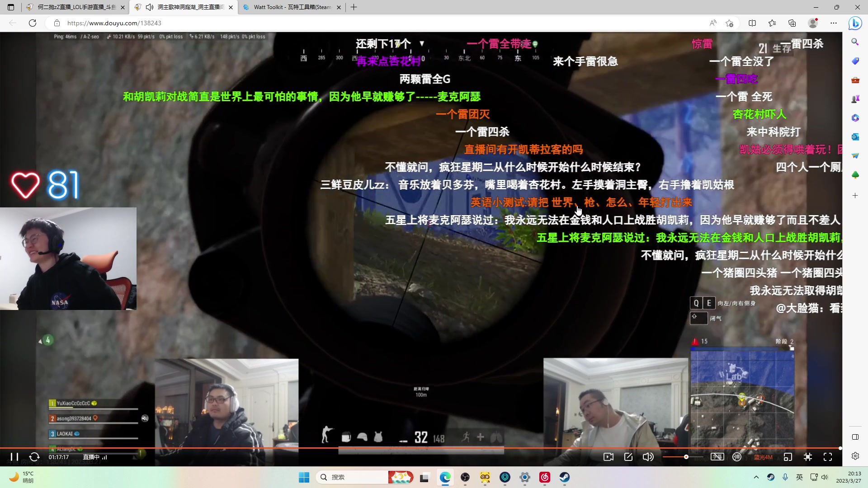Open the player settings gear
The height and width of the screenshot is (488, 868).
pos(856,457)
